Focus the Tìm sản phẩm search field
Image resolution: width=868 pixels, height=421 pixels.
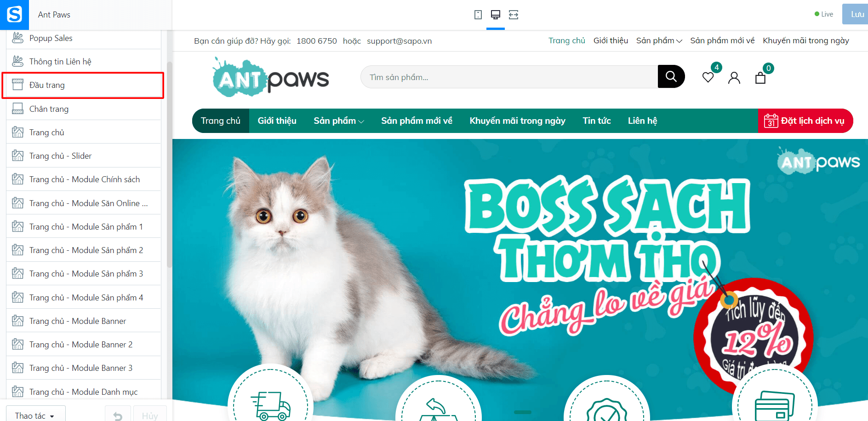click(x=509, y=77)
